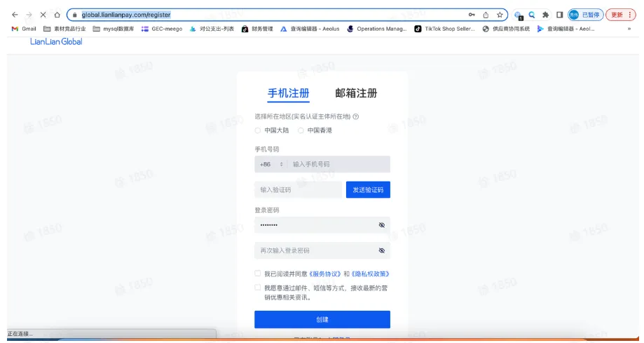Share this page via share icon
644x343 pixels.
coord(486,15)
